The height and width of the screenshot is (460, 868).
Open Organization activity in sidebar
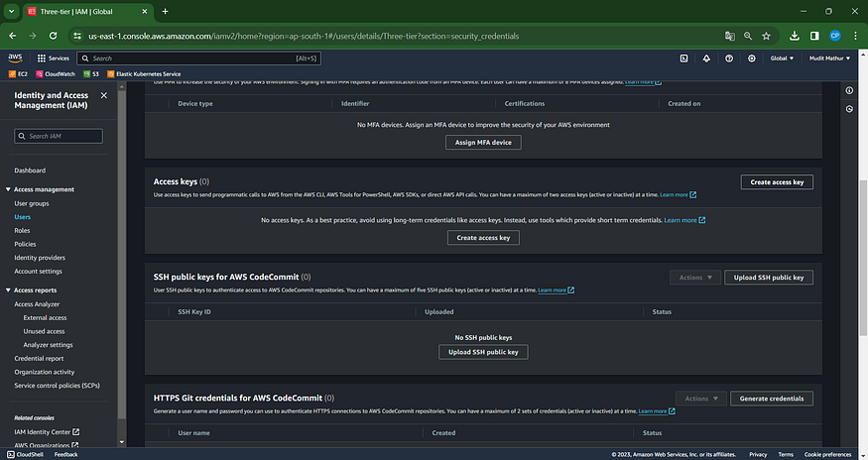click(45, 372)
